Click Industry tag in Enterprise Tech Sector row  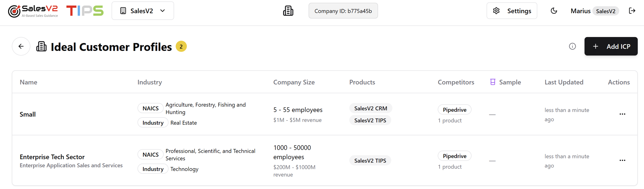153,169
